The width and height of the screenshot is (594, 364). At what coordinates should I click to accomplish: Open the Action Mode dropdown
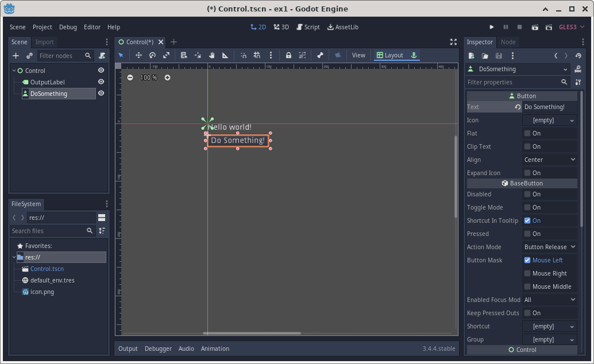click(x=550, y=247)
